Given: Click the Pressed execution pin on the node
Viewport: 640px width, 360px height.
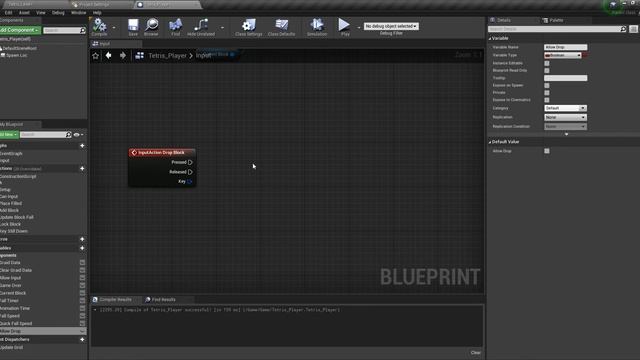Looking at the screenshot, I should [190, 162].
